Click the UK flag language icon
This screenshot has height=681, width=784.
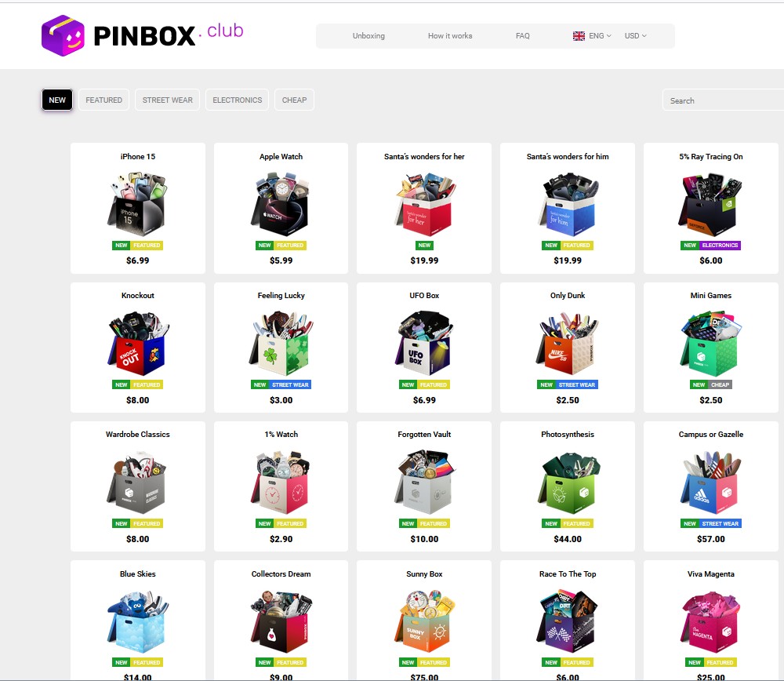(x=579, y=36)
